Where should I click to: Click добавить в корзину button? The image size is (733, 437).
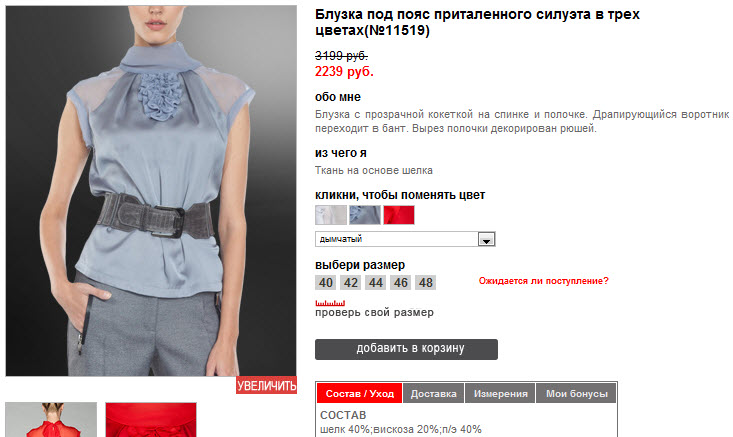coord(406,349)
